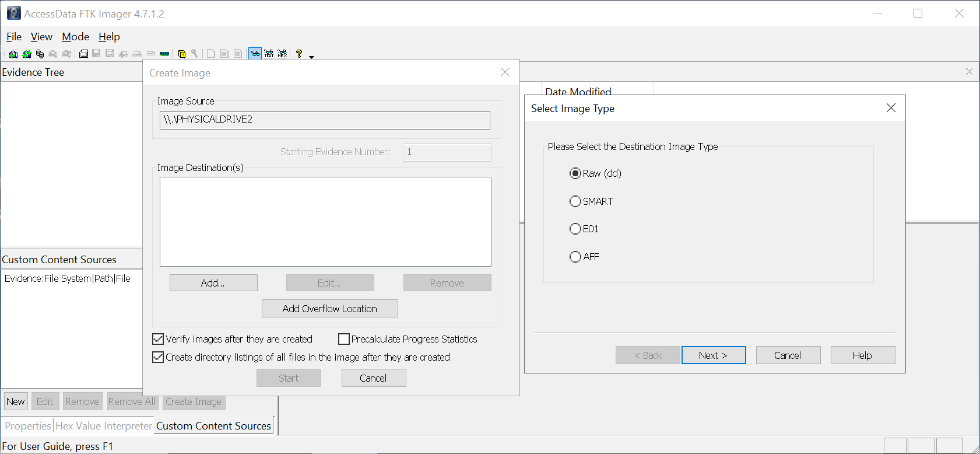
Task: Click the Add Overflow Location button
Action: pyautogui.click(x=329, y=309)
